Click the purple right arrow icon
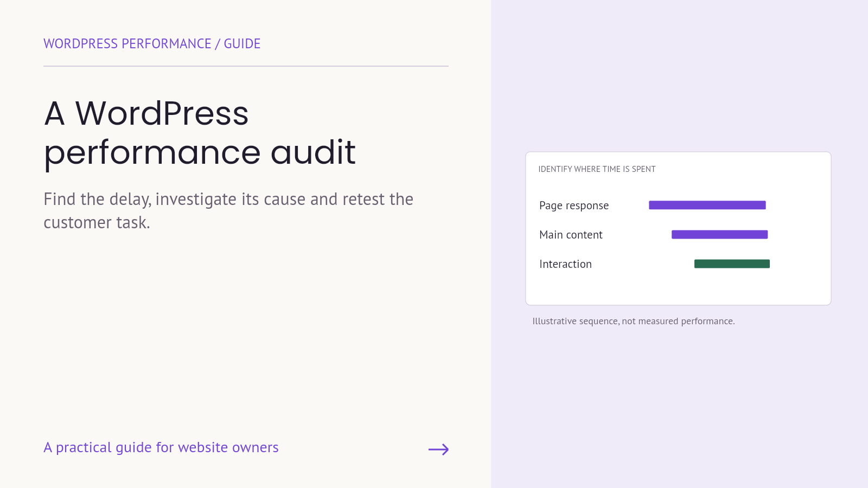Viewport: 868px width, 488px height. coord(438,449)
